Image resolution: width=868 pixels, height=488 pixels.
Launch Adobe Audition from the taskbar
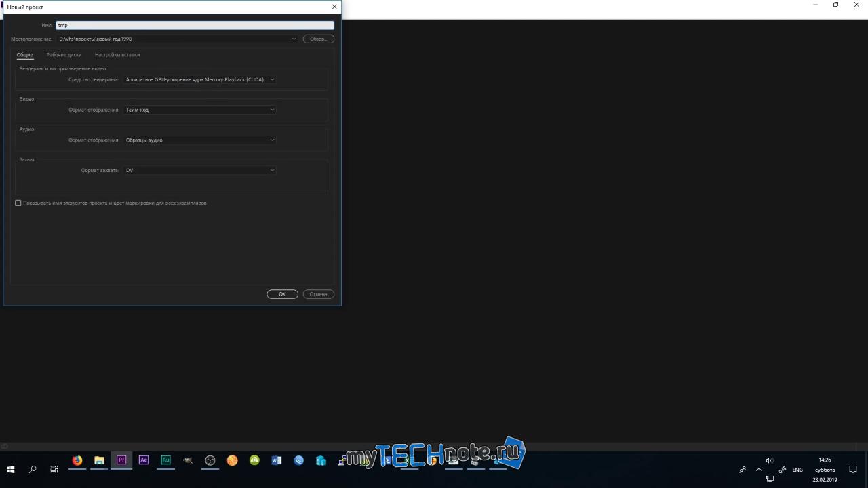coord(165,460)
